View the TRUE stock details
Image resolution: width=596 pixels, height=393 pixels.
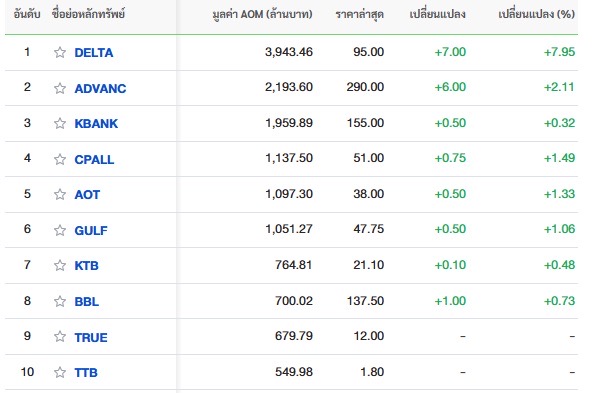(x=91, y=337)
